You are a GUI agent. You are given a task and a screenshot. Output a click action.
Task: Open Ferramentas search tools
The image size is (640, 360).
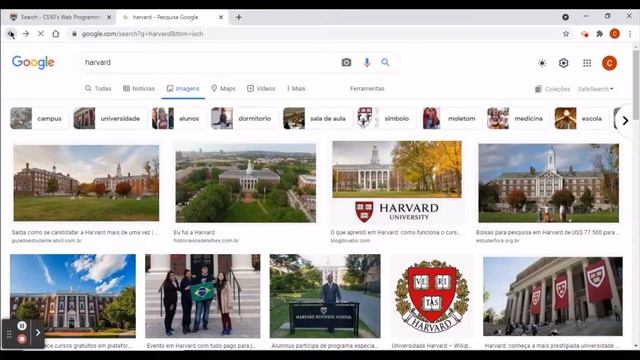tap(367, 89)
